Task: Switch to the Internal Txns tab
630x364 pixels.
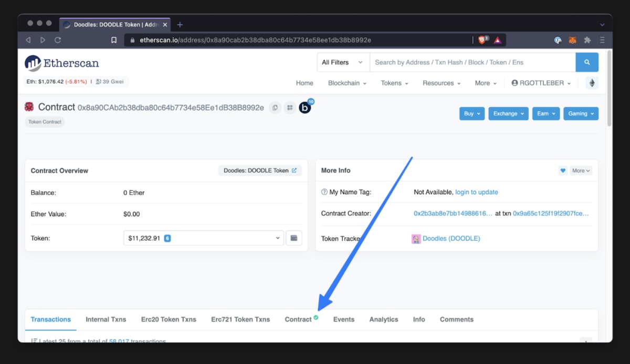Action: 106,319
